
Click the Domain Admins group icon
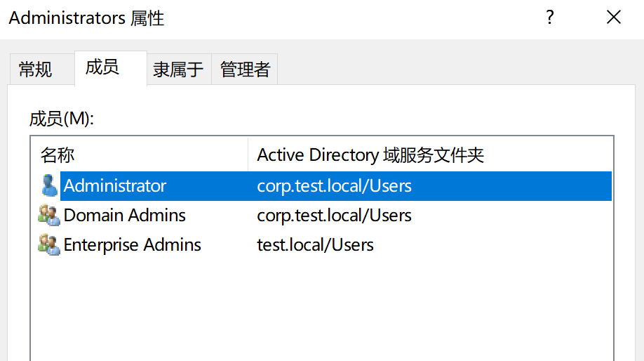pyautogui.click(x=49, y=215)
